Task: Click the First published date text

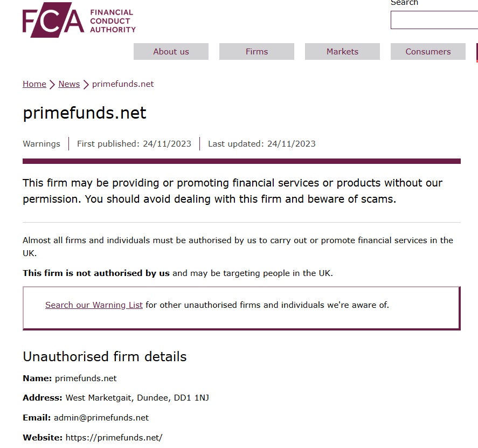Action: pos(134,144)
